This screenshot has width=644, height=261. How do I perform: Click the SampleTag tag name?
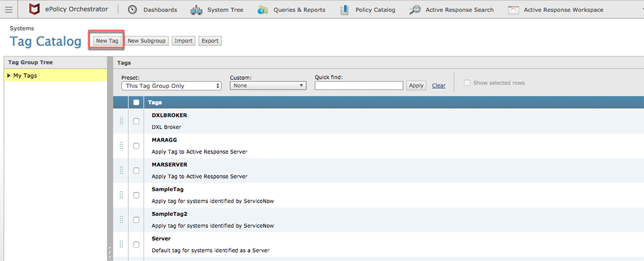point(167,189)
